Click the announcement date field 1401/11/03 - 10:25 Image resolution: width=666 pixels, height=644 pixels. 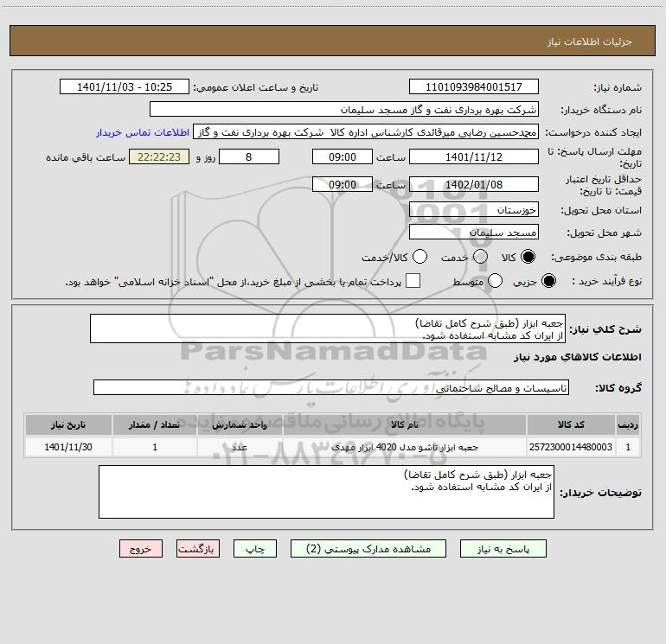point(125,87)
